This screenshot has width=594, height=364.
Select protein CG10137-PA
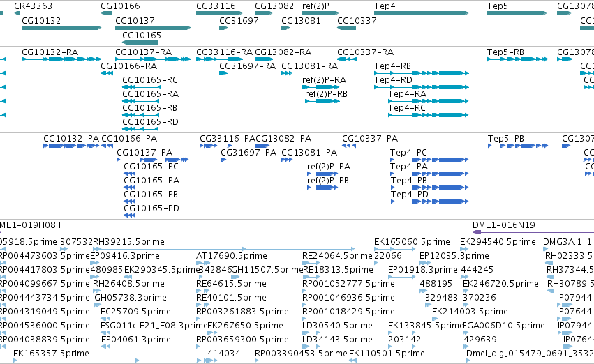click(x=144, y=153)
